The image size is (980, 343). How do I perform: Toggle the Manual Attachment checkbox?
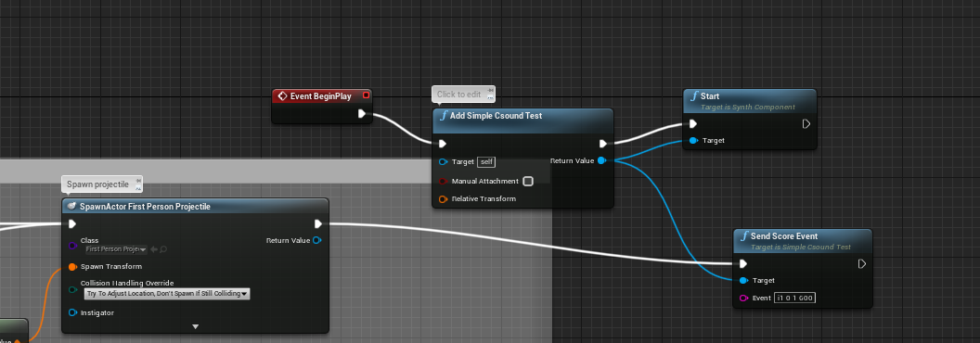click(x=528, y=181)
